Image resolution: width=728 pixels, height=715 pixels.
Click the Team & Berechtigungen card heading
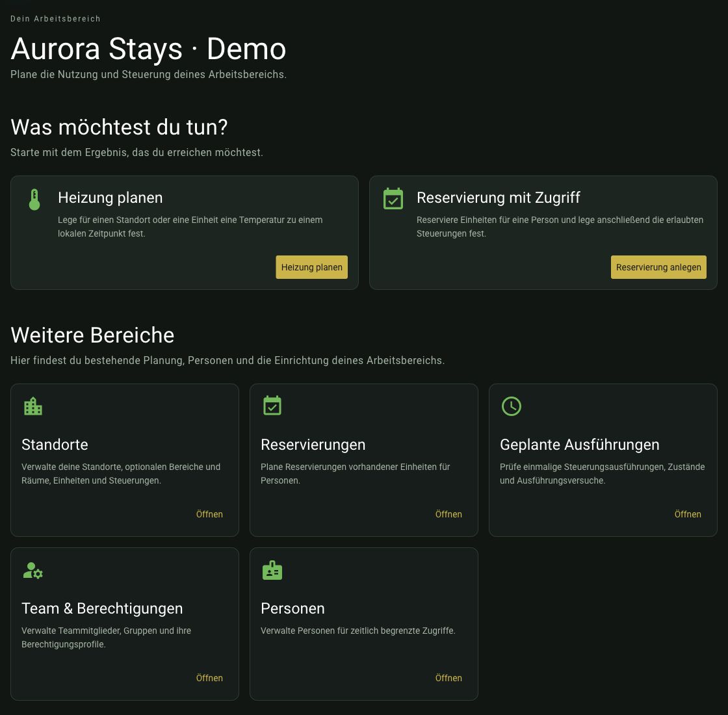102,608
